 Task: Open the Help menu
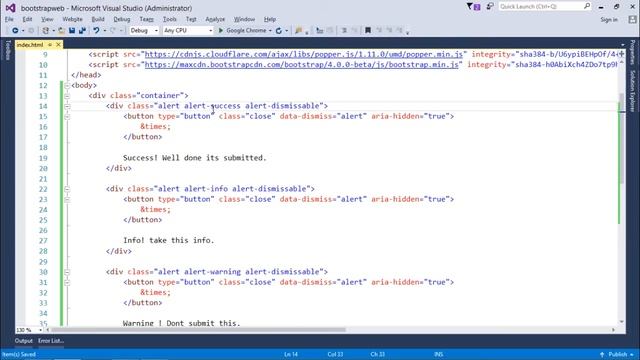269,19
